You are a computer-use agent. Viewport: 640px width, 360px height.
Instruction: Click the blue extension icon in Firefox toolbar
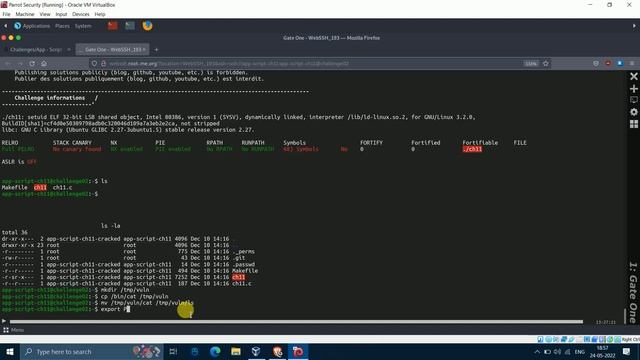tap(620, 64)
